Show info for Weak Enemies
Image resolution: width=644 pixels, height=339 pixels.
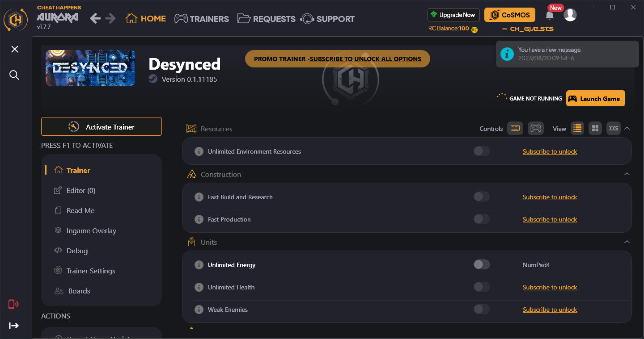tap(199, 310)
